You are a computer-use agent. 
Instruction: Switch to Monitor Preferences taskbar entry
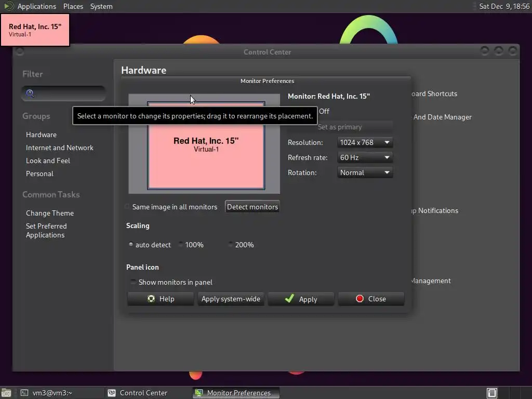[236, 393]
